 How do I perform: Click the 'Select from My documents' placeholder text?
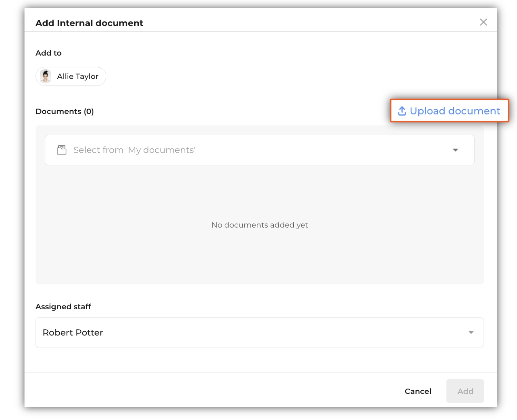[134, 150]
